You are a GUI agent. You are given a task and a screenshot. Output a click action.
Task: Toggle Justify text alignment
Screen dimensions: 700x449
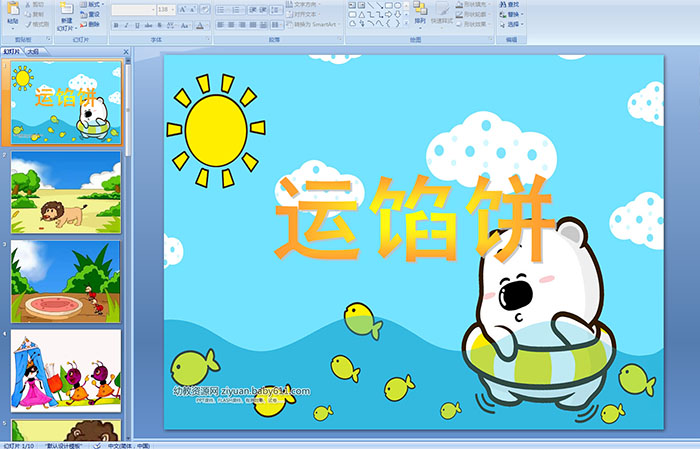click(253, 25)
